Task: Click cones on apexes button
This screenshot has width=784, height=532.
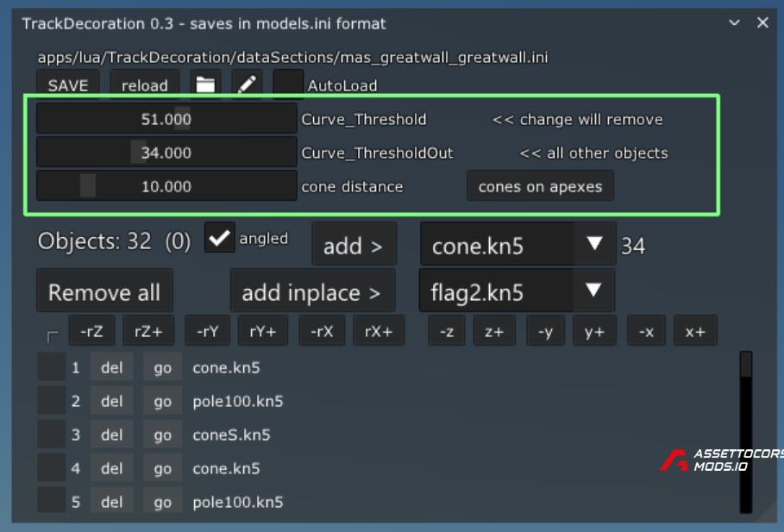Action: pos(541,186)
